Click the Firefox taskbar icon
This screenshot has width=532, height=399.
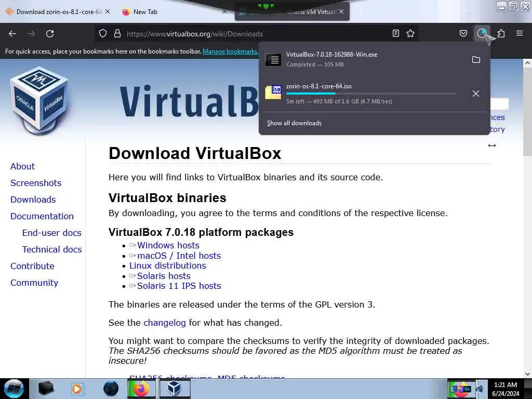(x=141, y=389)
